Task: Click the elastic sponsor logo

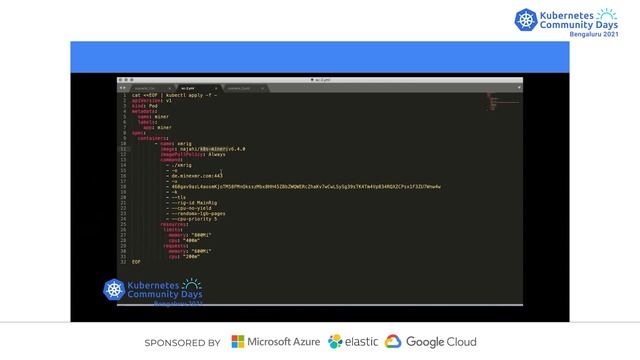Action: [353, 342]
